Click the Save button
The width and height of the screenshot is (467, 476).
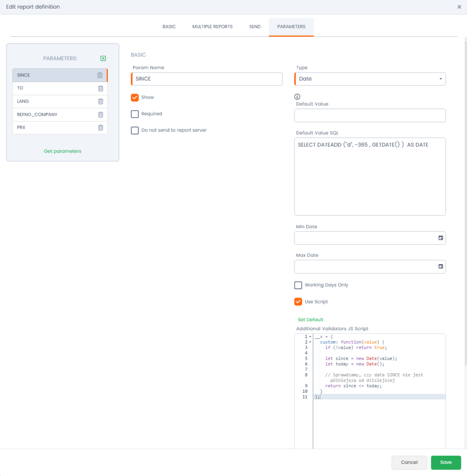pyautogui.click(x=446, y=463)
